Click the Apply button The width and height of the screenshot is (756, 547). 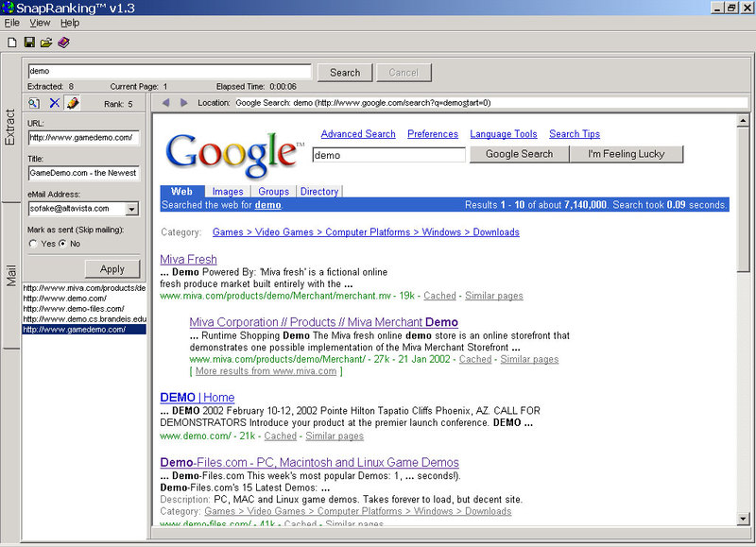point(112,269)
